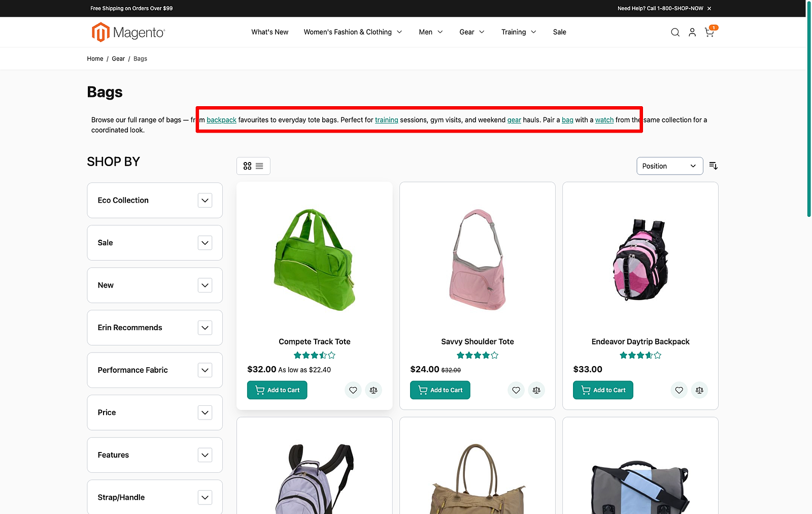Viewport: 812px width, 514px height.
Task: Select the grid view icon
Action: click(x=248, y=166)
